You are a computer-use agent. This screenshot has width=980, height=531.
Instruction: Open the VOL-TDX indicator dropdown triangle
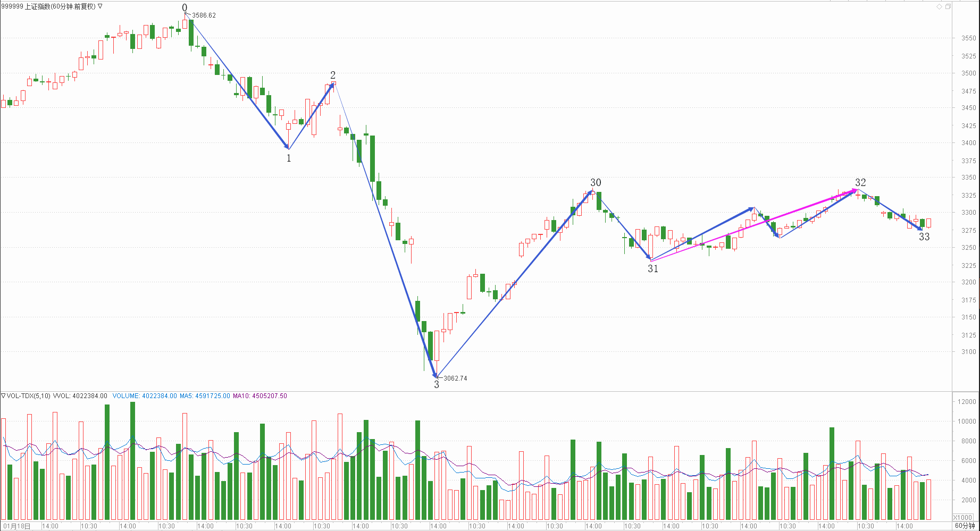click(3, 396)
